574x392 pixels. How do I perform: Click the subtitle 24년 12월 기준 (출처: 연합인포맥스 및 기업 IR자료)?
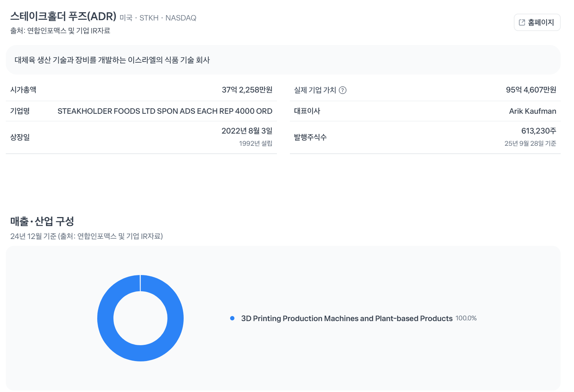pyautogui.click(x=86, y=236)
